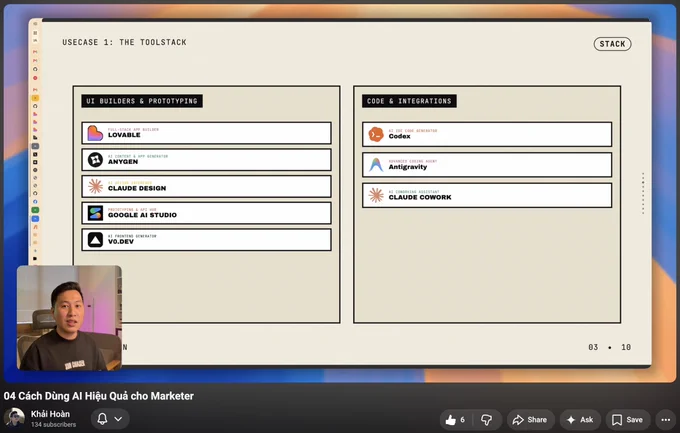Select the V0.DEV tool card

[206, 239]
